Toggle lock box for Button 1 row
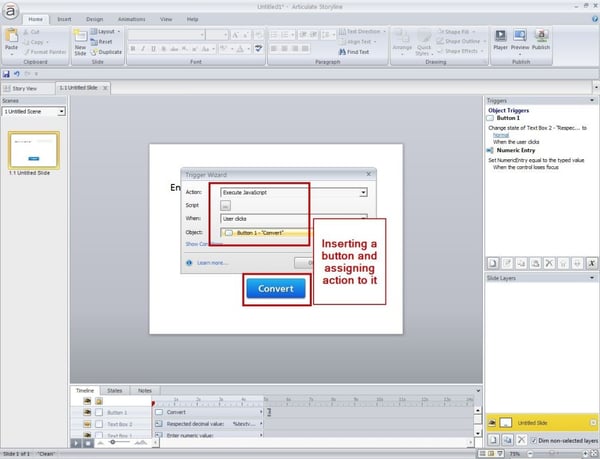Viewport: 600px width, 459px height. [x=99, y=412]
